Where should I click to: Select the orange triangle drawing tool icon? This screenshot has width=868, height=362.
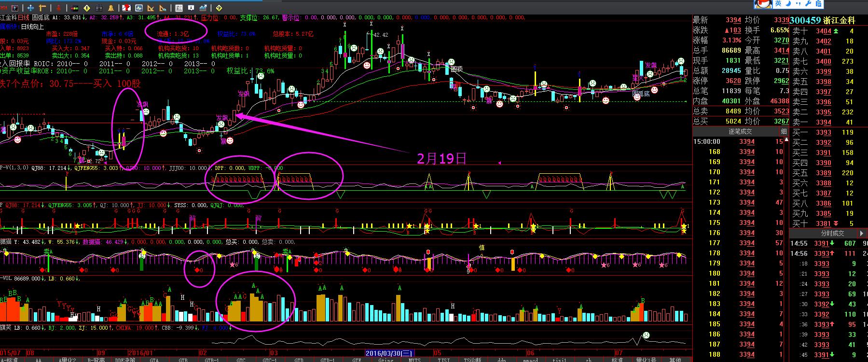(151, 8)
